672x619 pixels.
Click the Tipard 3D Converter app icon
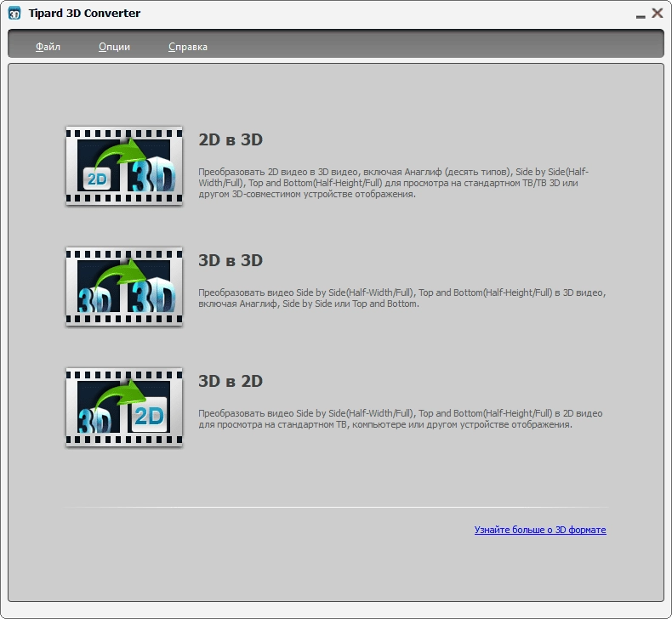[14, 14]
